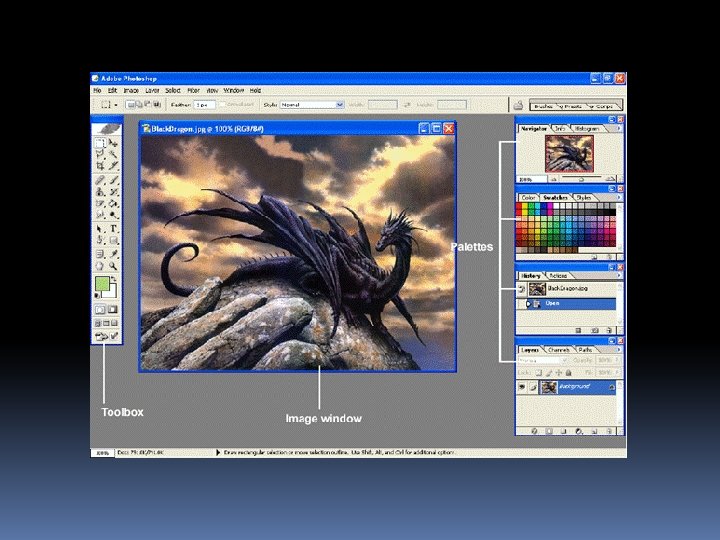Open the Swatches palette flyout menu
This screenshot has width=720, height=540.
(619, 197)
